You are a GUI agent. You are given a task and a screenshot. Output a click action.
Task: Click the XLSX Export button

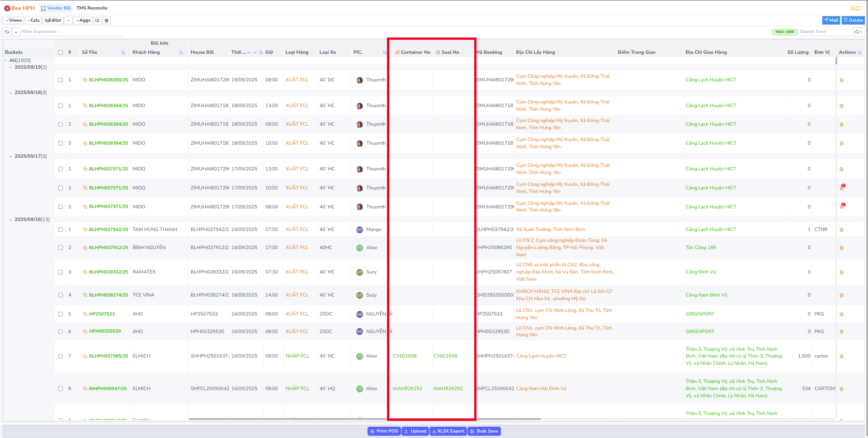pyautogui.click(x=448, y=431)
